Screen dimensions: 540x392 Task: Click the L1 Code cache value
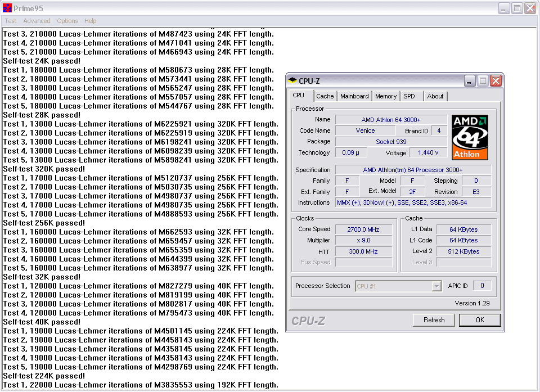click(463, 241)
